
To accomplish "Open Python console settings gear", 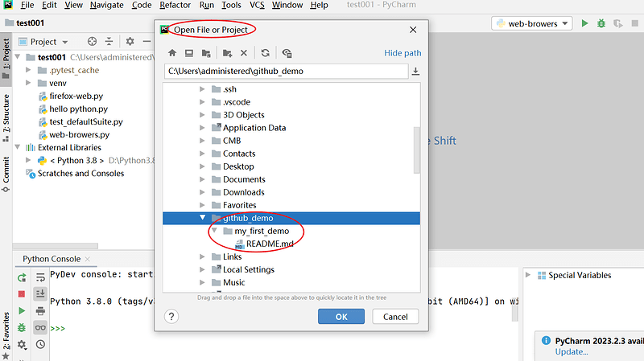I will click(22, 345).
